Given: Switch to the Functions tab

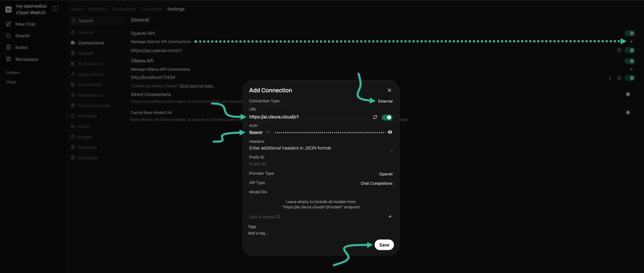Looking at the screenshot, I should pos(152,9).
